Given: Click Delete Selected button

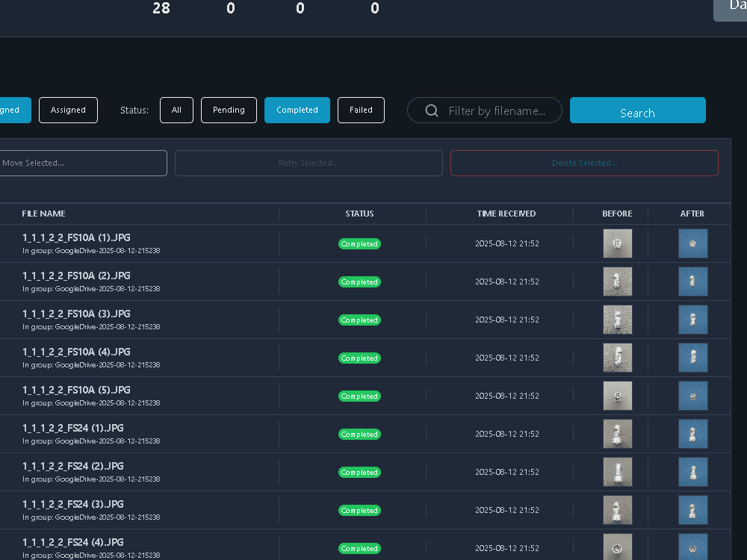Looking at the screenshot, I should 584,163.
